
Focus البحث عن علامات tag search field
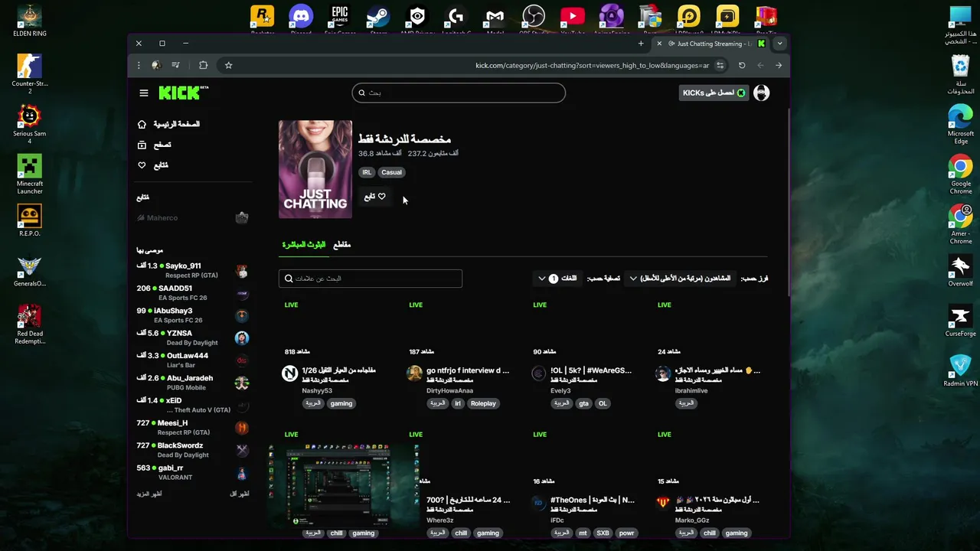pos(371,279)
